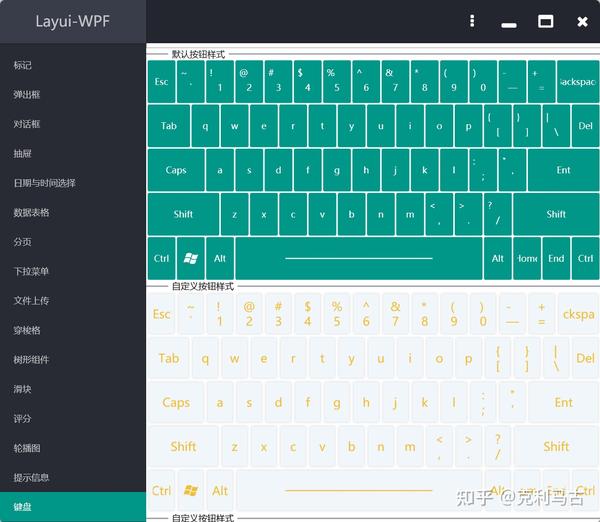This screenshot has width=600, height=522.
Task: Click the ? / key on green keyboard
Action: (498, 214)
